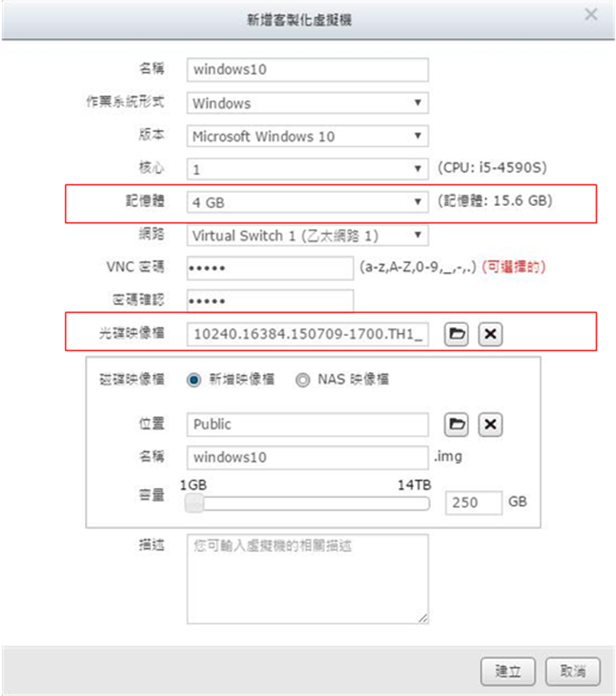Click the 容量 slider handle
Viewport: 616px width, 696px height.
point(195,503)
